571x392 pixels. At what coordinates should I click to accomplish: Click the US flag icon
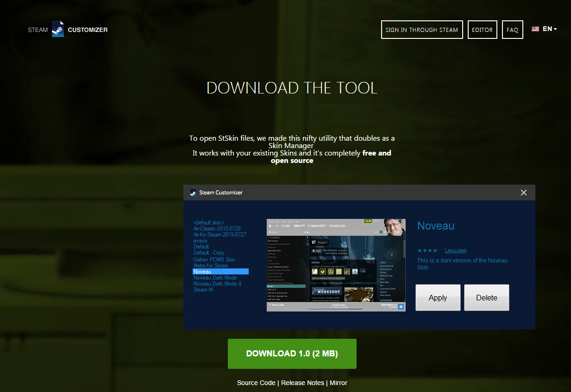coord(535,29)
